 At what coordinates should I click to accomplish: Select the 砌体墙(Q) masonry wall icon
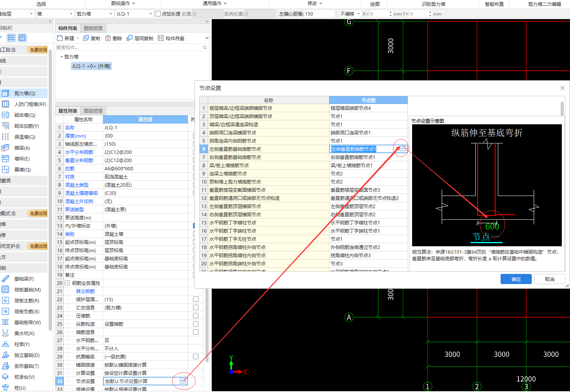[x=5, y=115]
